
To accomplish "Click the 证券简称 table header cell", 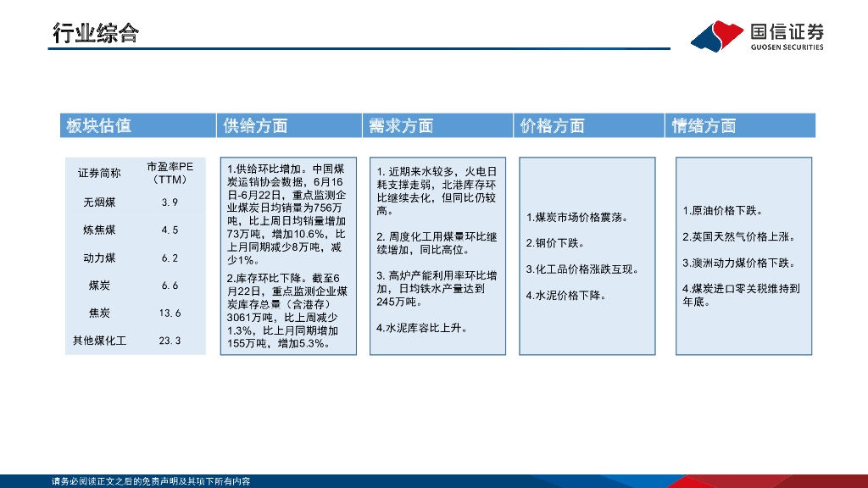I will (99, 173).
